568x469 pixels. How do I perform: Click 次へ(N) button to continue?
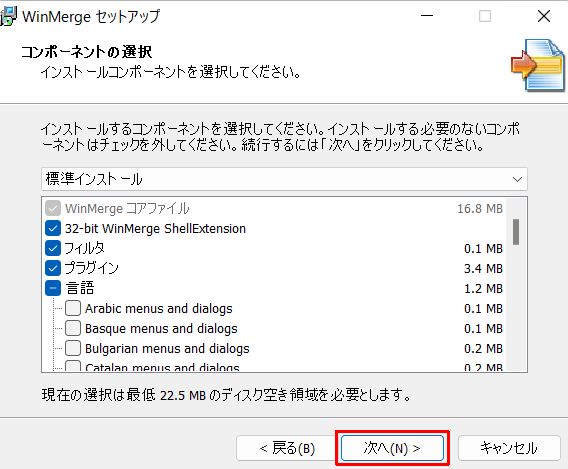tap(392, 448)
